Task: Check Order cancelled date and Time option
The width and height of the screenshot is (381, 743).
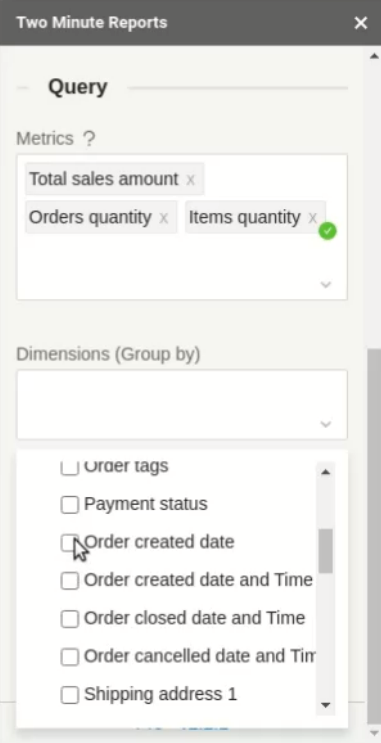Action: click(70, 657)
